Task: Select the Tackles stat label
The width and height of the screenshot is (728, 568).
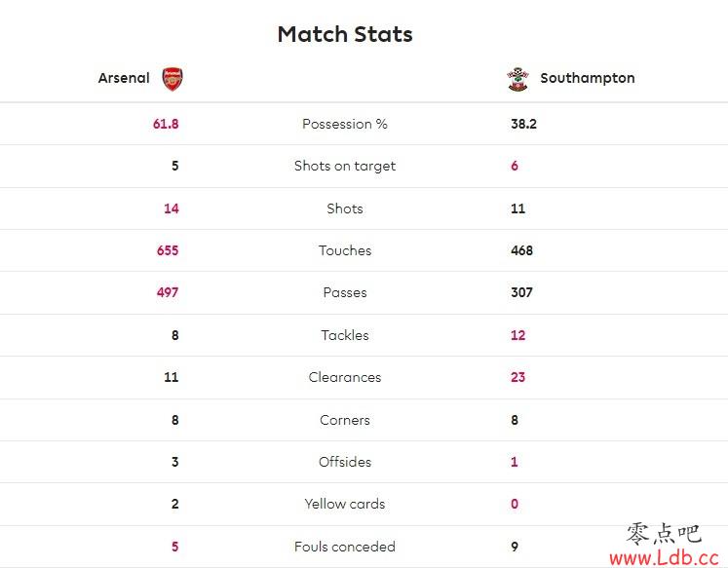Action: point(345,335)
